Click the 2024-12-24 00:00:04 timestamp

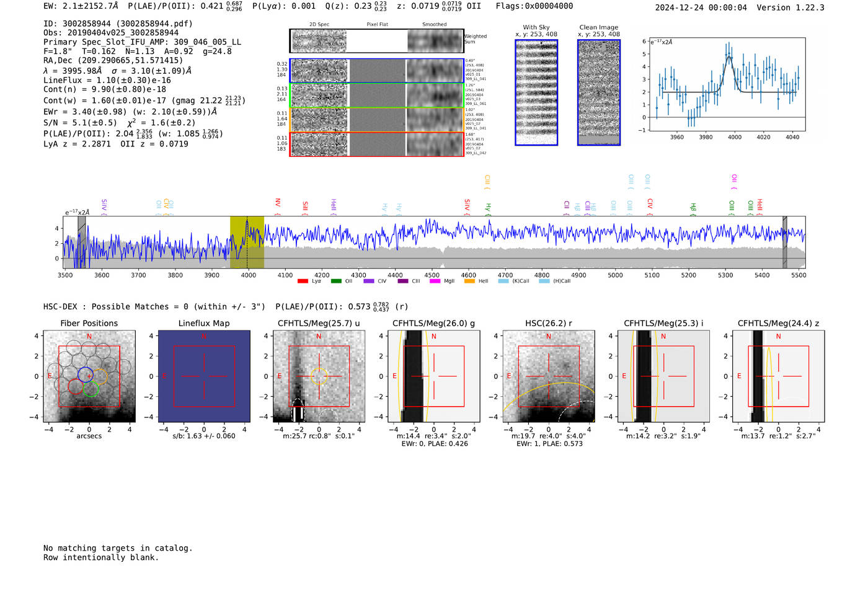point(701,7)
